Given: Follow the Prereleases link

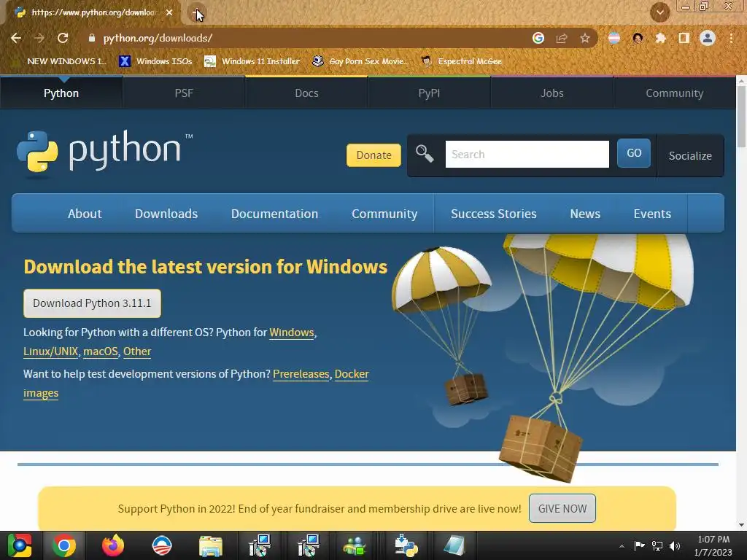Looking at the screenshot, I should (x=301, y=374).
